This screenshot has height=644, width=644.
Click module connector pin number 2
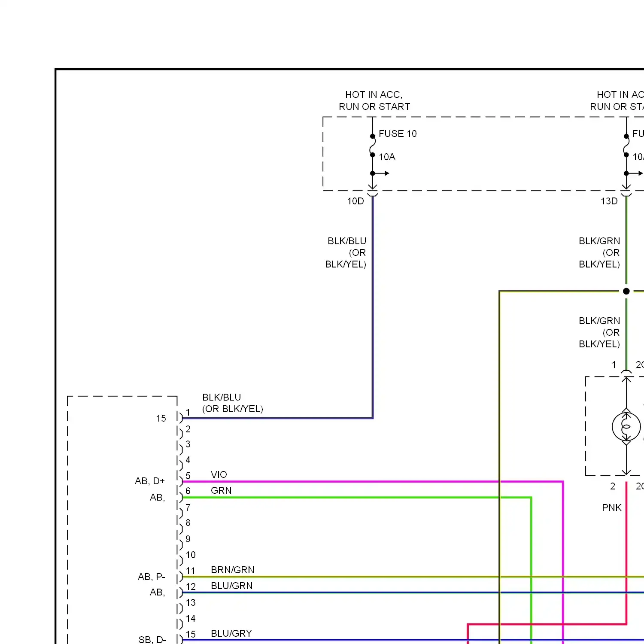coord(188,429)
